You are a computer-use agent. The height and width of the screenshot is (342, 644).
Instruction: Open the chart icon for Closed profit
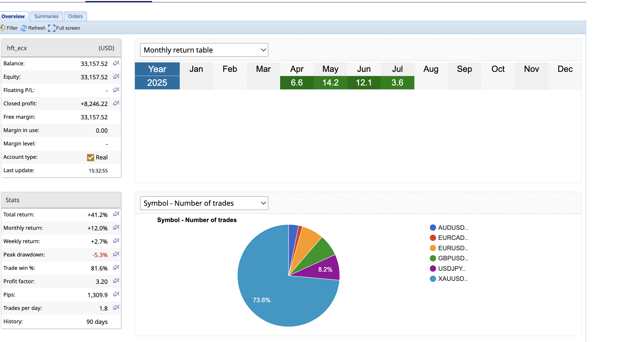(116, 103)
